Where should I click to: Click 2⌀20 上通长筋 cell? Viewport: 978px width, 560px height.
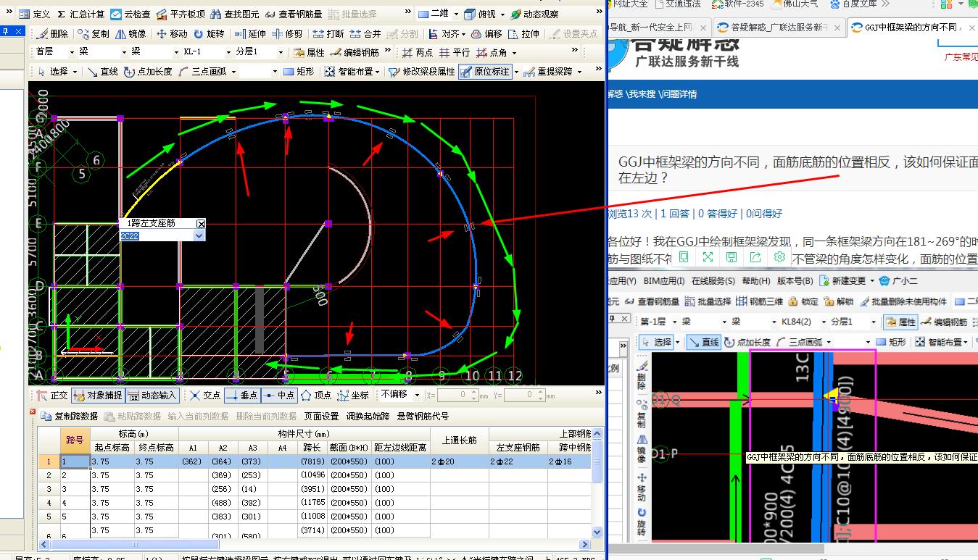pos(459,461)
